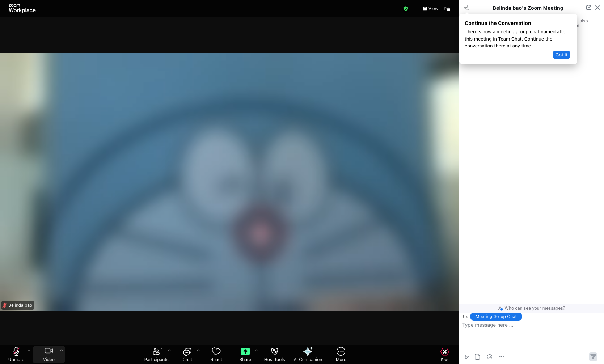
Task: Click the Belinda bao name label
Action: point(18,305)
